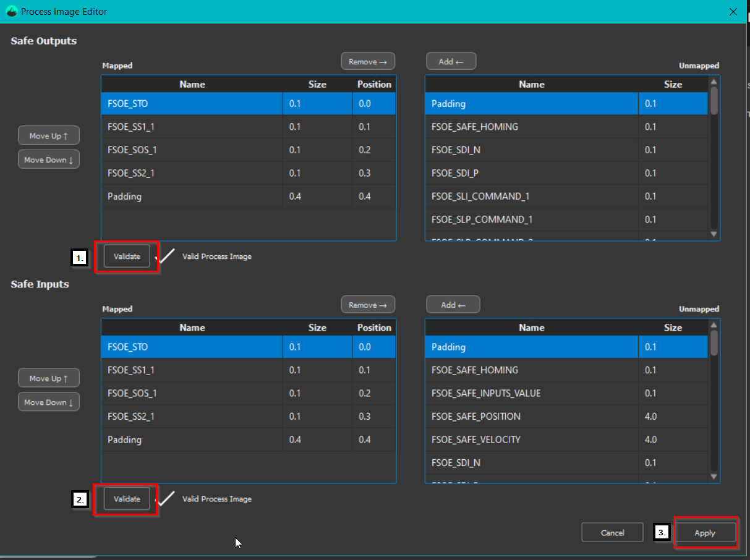Click Validate button under Safe Outputs
The image size is (750, 560).
click(x=127, y=257)
